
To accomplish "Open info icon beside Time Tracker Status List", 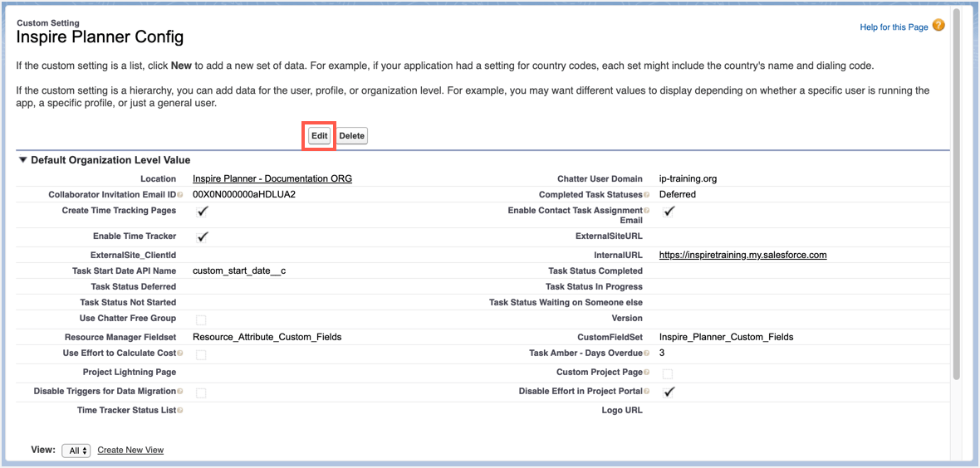I will point(180,411).
